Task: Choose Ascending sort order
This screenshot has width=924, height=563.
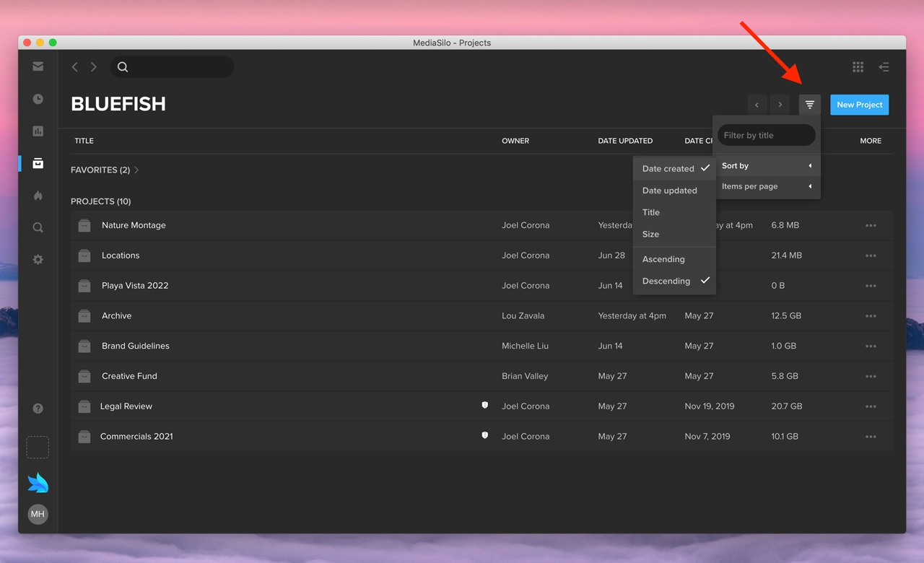Action: 674,259
